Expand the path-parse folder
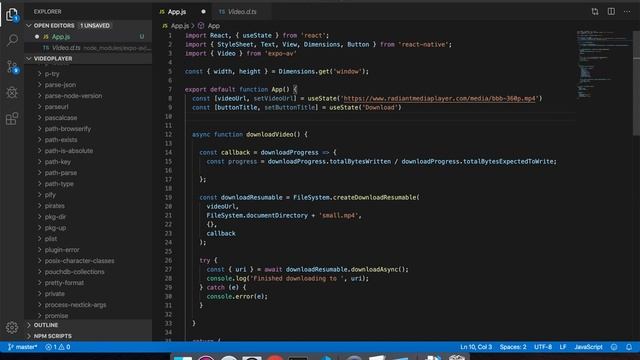640x360 pixels. (88, 173)
